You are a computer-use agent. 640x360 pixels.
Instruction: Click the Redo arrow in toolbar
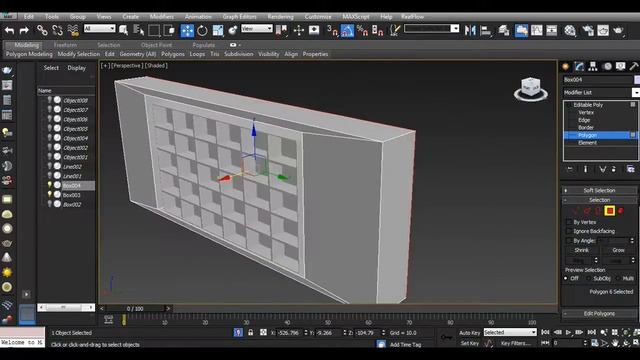(x=24, y=30)
